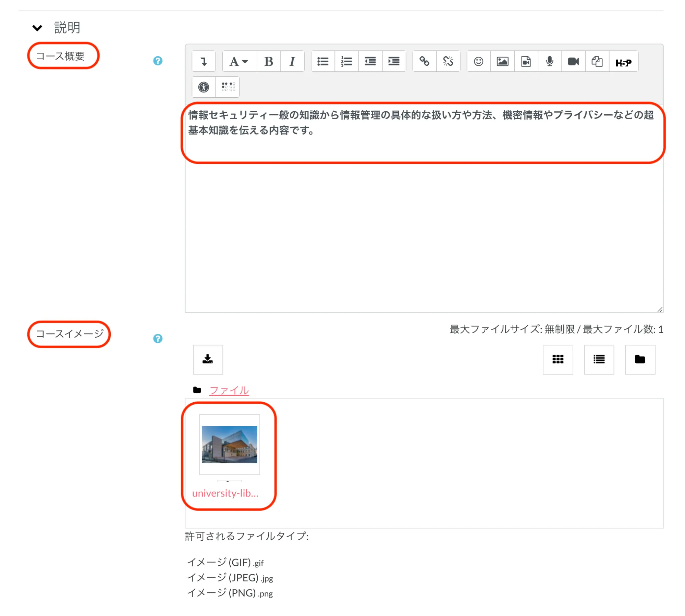Expand the toolbar with show more button
The image size is (685, 616).
[204, 62]
